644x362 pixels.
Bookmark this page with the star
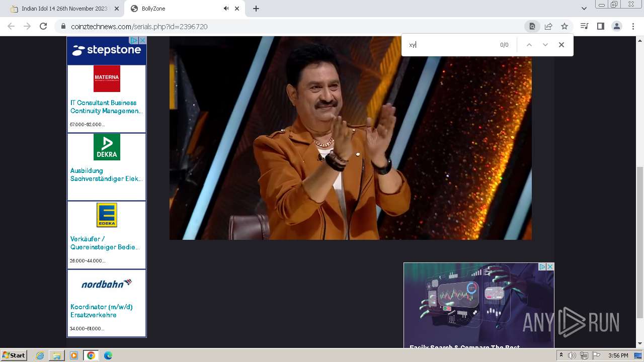(565, 26)
